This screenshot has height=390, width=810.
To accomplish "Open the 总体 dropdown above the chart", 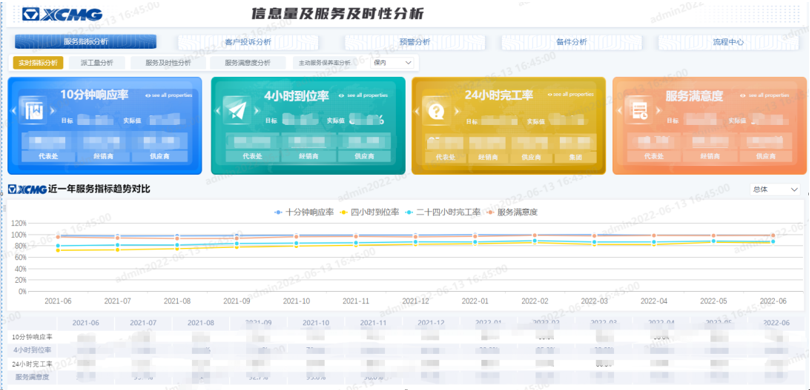I will point(775,190).
